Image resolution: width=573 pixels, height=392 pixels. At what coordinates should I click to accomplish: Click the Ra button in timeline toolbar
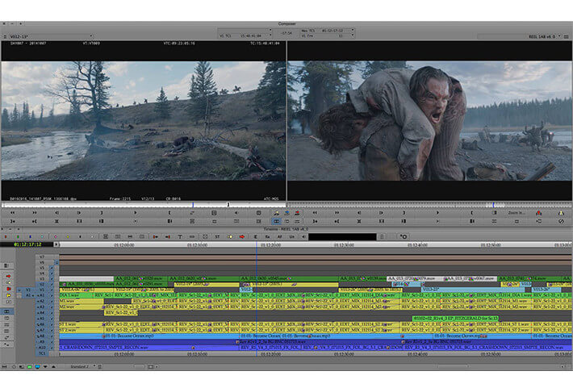coord(267,237)
